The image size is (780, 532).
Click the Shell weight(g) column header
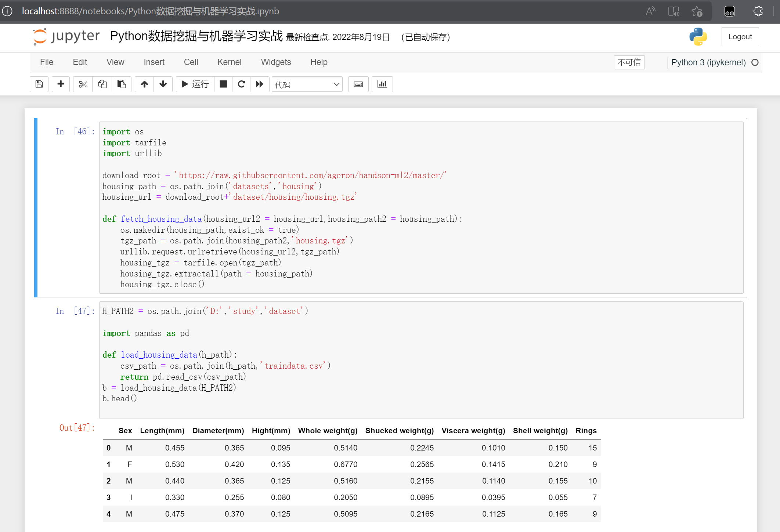tap(540, 431)
